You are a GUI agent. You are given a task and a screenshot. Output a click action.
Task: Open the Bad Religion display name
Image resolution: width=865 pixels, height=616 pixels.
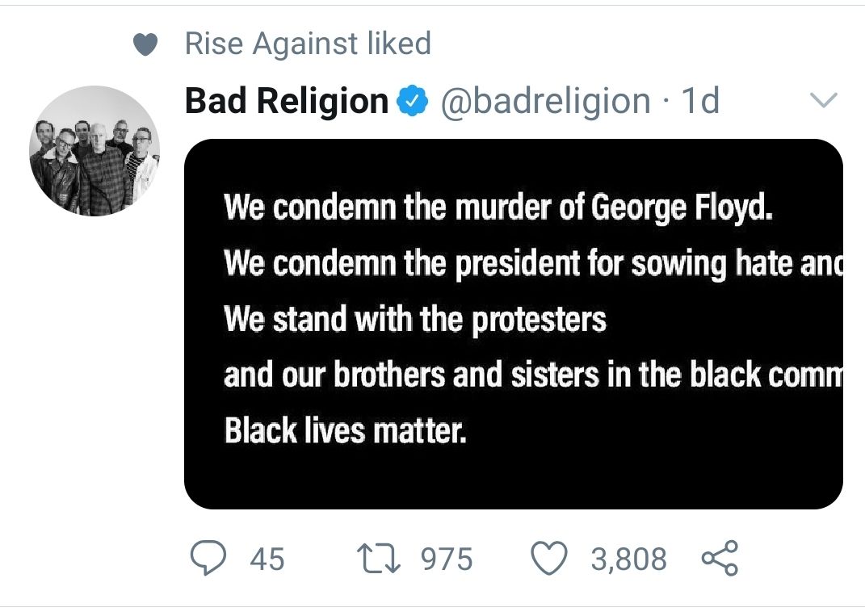[287, 102]
